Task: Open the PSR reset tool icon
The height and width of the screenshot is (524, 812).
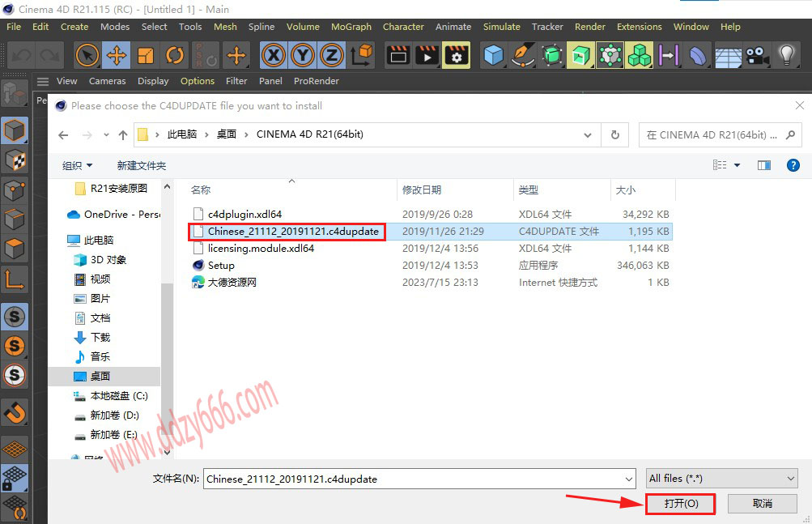Action: 205,55
